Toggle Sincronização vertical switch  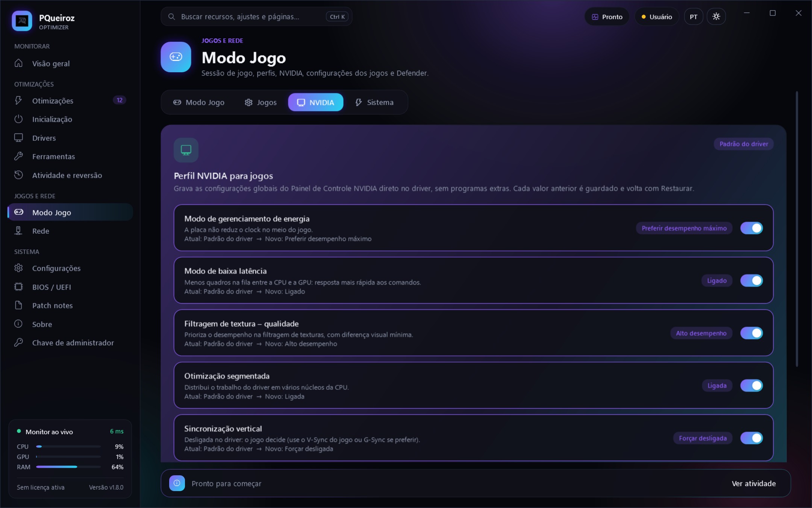(751, 438)
